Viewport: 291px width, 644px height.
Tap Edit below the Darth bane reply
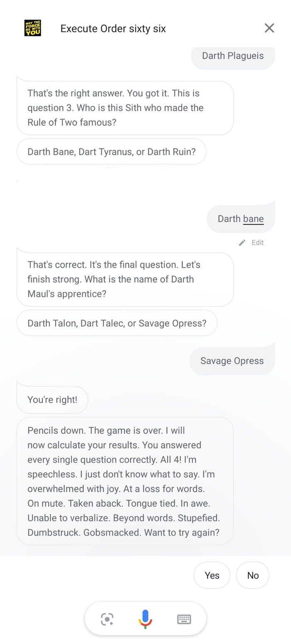click(x=258, y=243)
